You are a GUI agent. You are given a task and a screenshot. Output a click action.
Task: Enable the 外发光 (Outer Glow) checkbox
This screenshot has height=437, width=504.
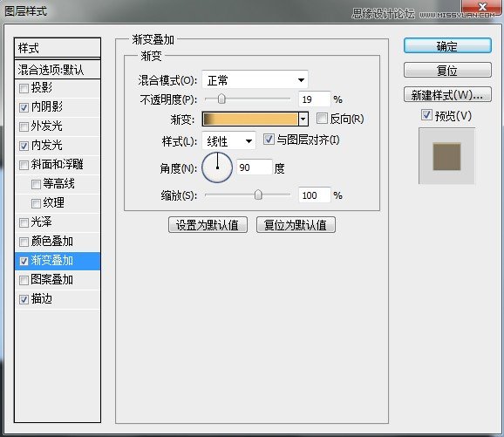(24, 126)
